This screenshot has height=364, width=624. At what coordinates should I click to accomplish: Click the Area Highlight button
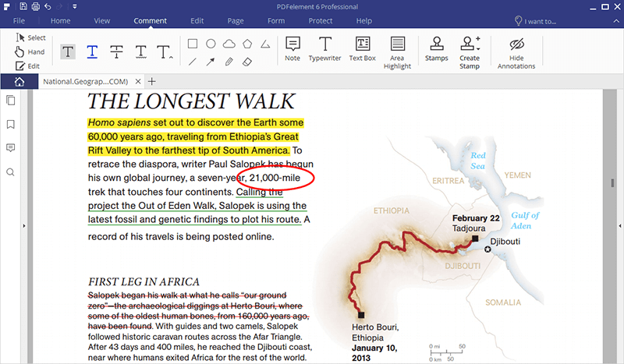click(398, 50)
